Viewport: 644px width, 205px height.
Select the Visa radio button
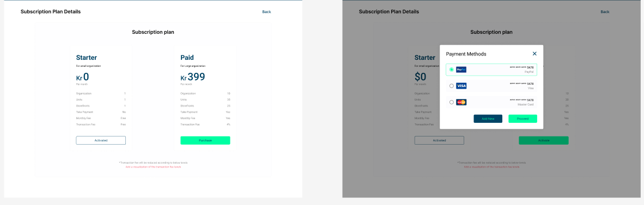coord(451,86)
